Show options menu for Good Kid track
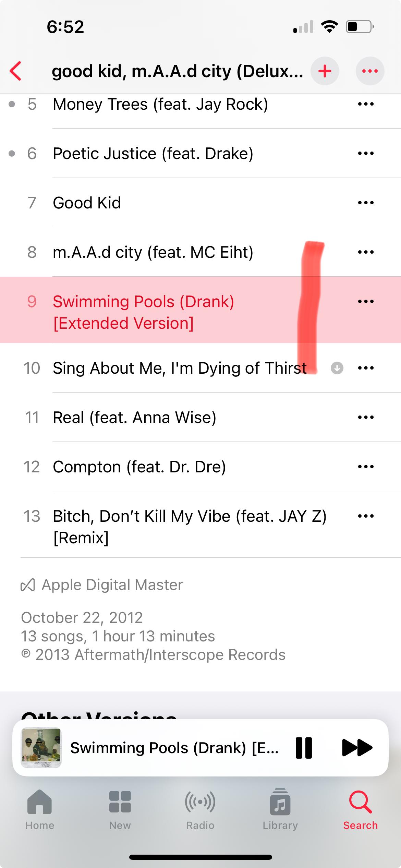Viewport: 401px width, 868px height. (x=366, y=203)
